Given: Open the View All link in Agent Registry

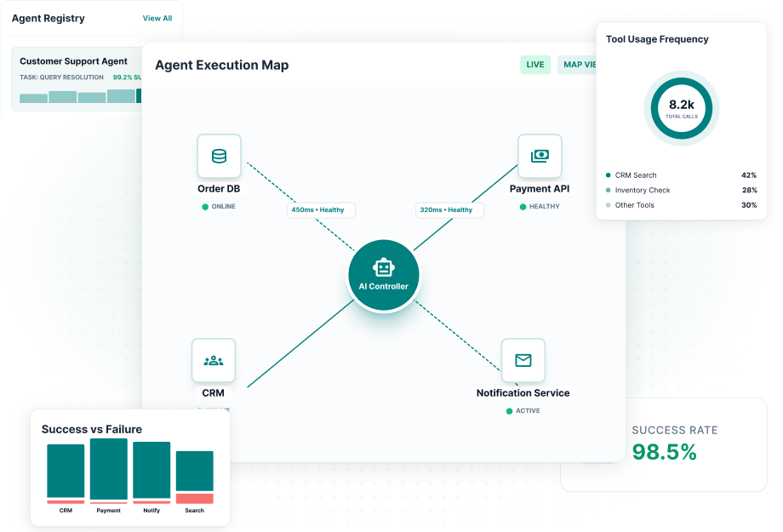Looking at the screenshot, I should (157, 18).
